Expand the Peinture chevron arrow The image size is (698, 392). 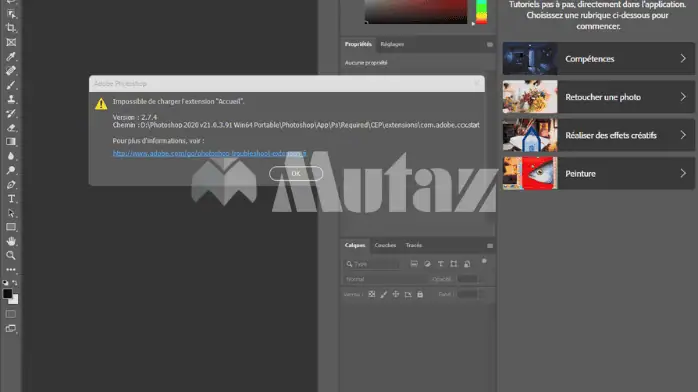[683, 173]
